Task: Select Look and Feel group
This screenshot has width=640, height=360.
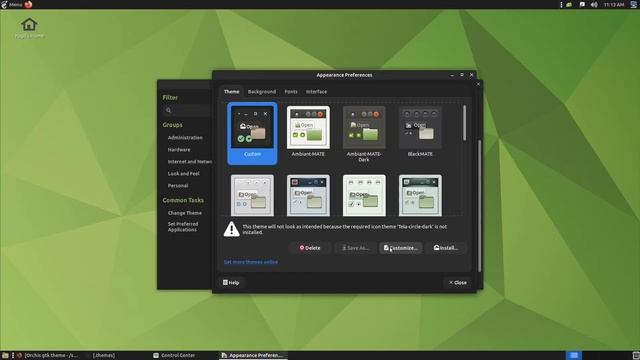Action: click(183, 173)
